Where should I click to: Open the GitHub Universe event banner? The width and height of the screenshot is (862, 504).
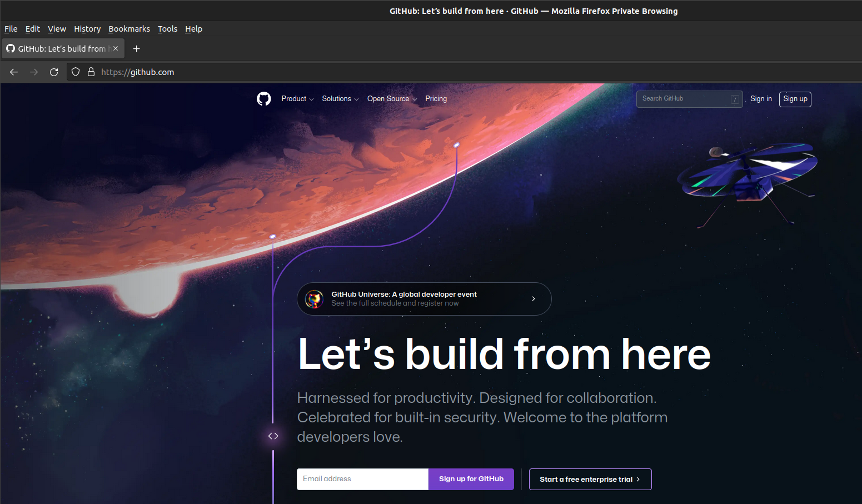424,299
